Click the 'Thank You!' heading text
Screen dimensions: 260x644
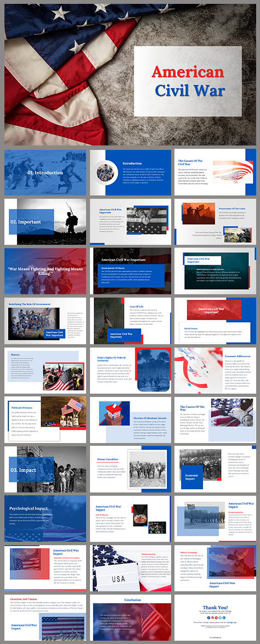[216, 607]
